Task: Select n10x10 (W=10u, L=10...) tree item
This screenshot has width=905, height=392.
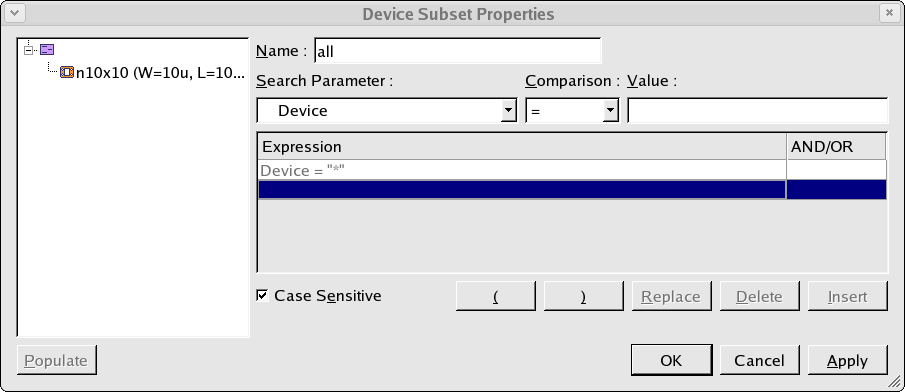Action: (x=160, y=73)
